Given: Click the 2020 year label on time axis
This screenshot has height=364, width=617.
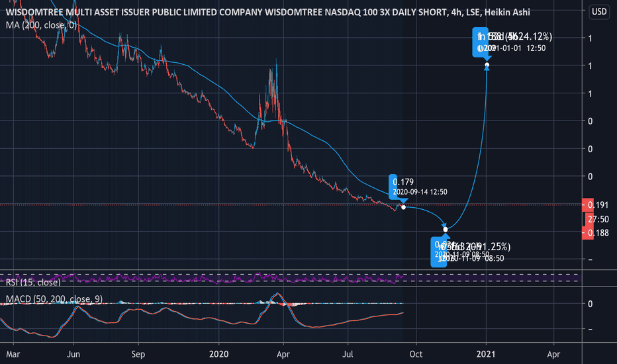Looking at the screenshot, I should coord(218,354).
